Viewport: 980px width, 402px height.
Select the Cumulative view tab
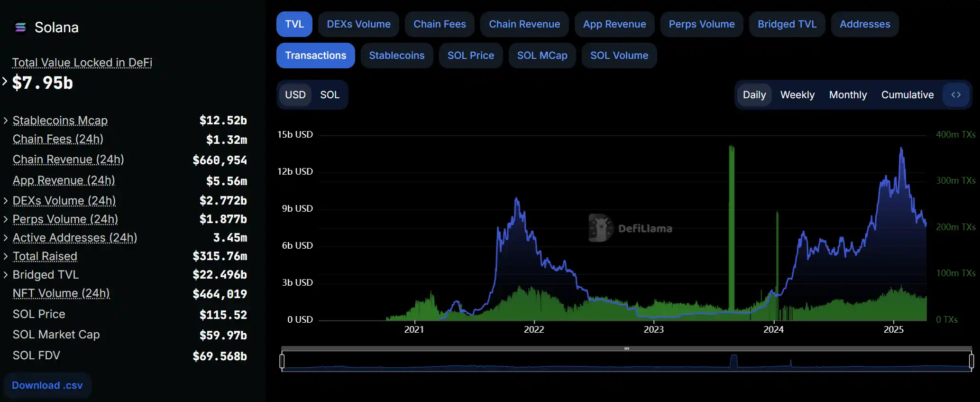[x=907, y=95]
